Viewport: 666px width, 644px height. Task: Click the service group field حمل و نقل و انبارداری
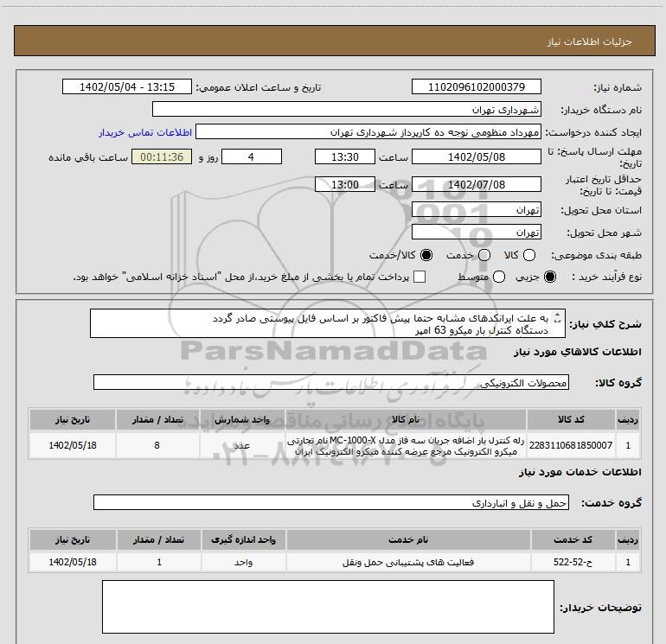(x=331, y=502)
